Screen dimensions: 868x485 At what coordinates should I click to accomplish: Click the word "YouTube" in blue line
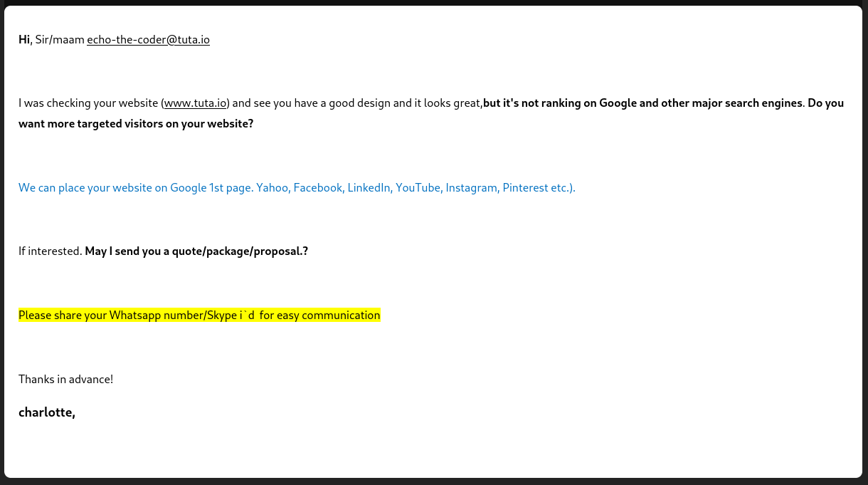pos(418,188)
